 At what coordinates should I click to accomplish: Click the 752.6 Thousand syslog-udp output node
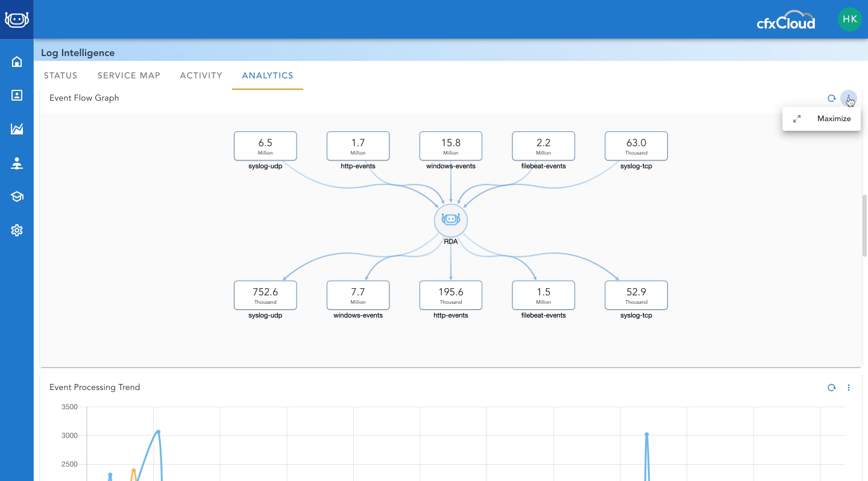265,295
